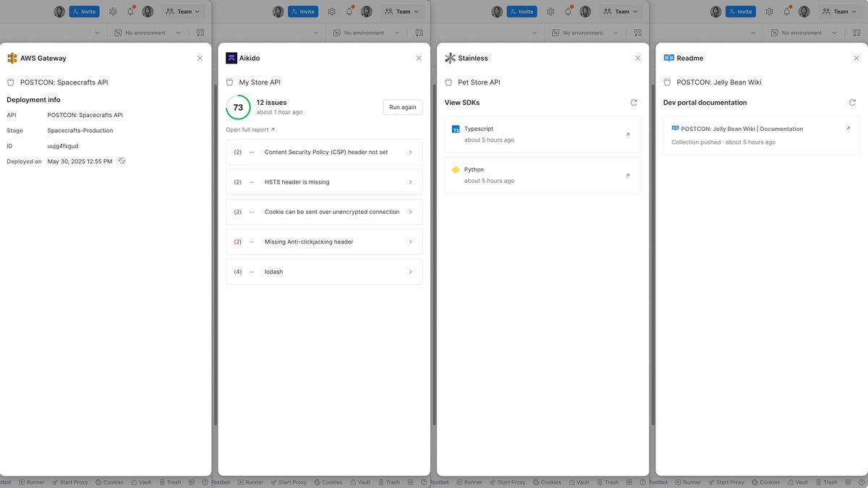Click the Aikido logo icon

231,58
